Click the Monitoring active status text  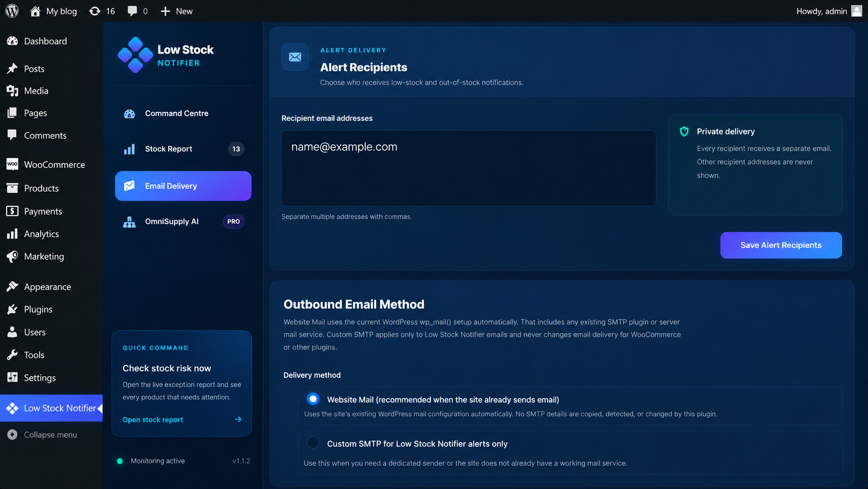[x=158, y=461]
